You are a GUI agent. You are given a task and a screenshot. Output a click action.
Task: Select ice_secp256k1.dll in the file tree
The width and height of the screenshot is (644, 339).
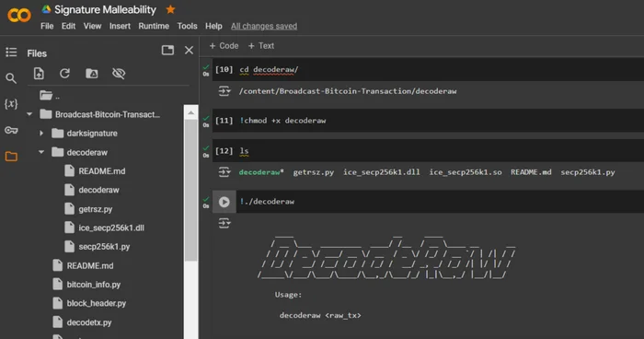111,228
